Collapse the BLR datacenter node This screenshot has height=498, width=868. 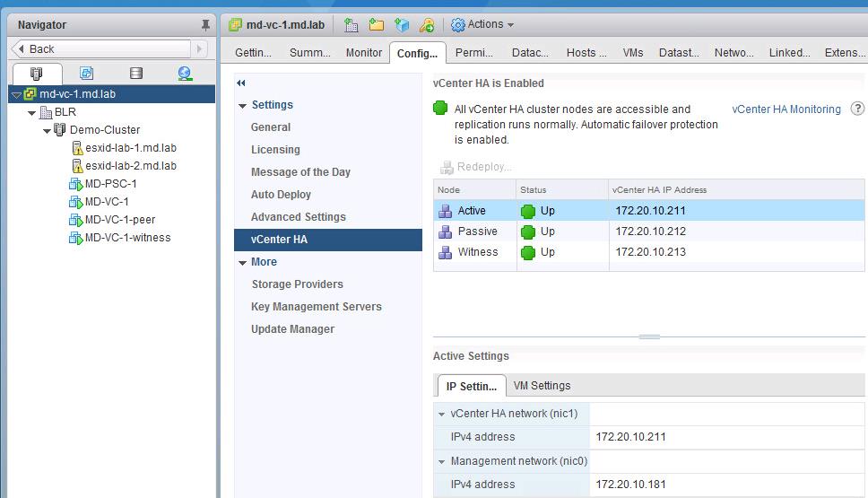[31, 112]
